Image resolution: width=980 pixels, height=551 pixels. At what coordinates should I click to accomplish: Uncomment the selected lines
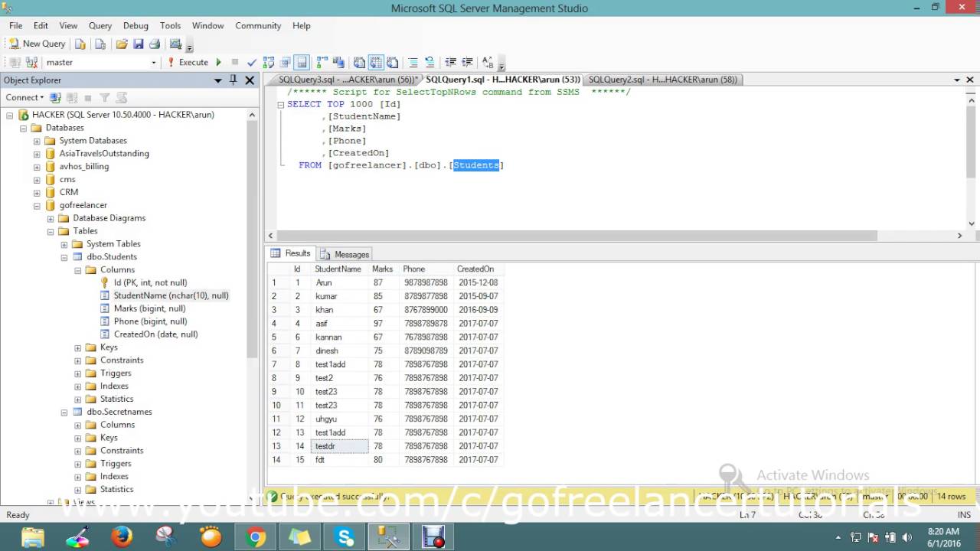[x=430, y=62]
